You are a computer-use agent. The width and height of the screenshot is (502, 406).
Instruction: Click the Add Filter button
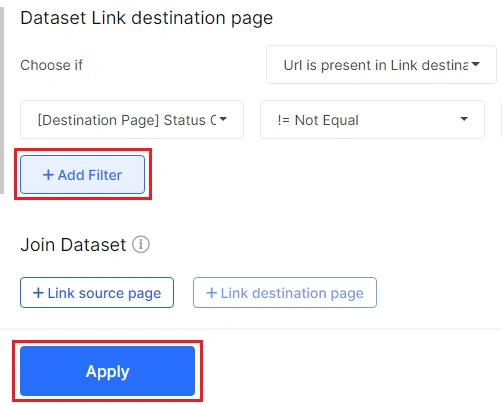pos(82,174)
